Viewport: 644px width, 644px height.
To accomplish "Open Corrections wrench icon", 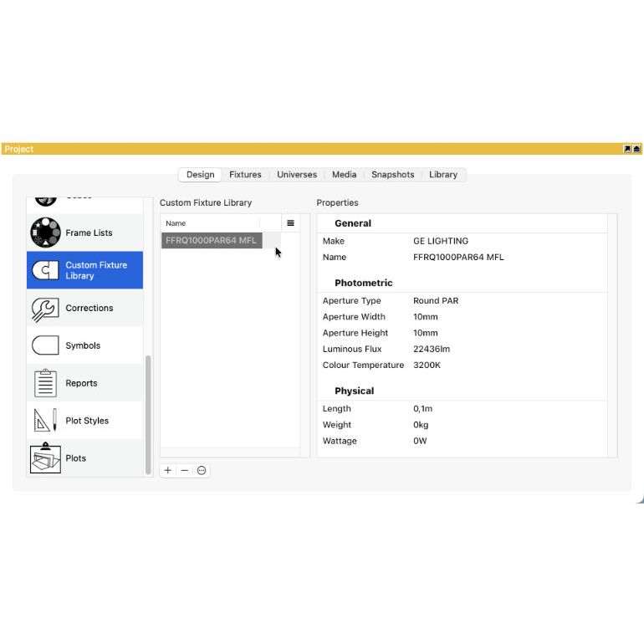I will (45, 308).
